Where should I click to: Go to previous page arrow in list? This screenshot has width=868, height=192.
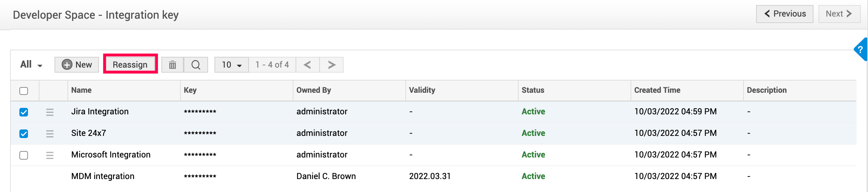click(x=307, y=65)
